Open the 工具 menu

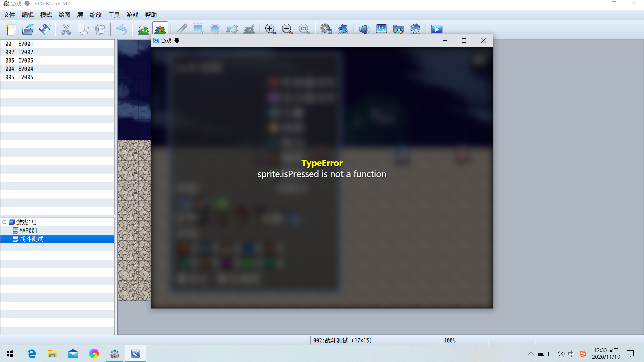click(x=114, y=15)
